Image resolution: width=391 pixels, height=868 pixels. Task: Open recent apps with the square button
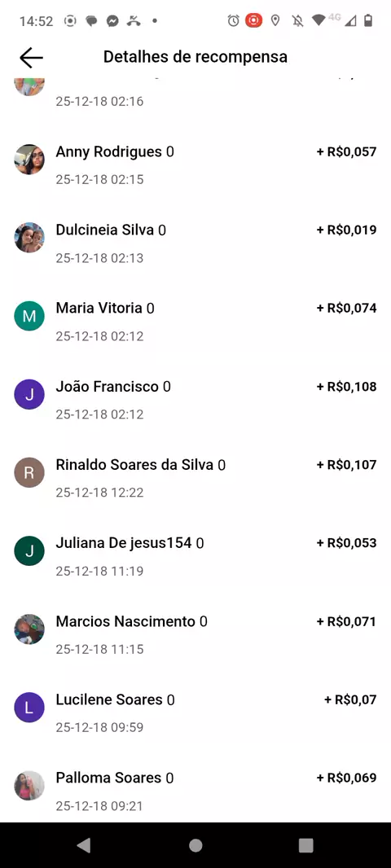click(x=305, y=844)
